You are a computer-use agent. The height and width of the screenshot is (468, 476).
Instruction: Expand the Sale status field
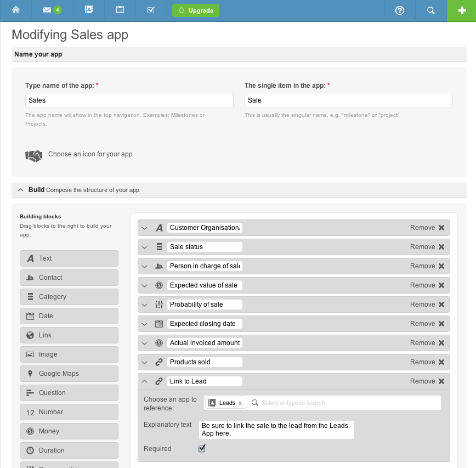[x=145, y=247]
